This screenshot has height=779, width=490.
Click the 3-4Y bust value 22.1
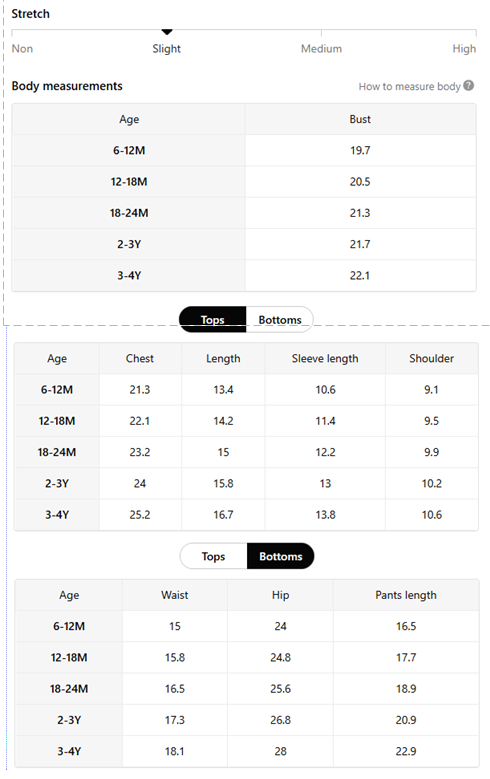pos(360,275)
